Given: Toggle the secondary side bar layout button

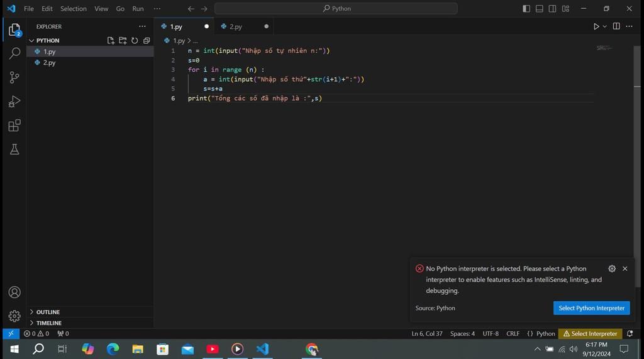Looking at the screenshot, I should [x=552, y=9].
